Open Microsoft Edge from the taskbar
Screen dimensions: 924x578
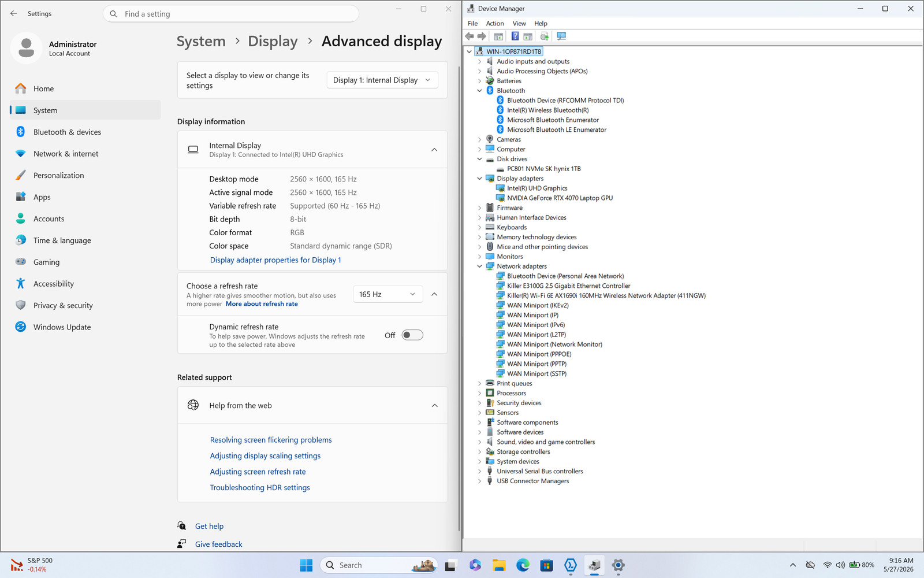pyautogui.click(x=523, y=565)
